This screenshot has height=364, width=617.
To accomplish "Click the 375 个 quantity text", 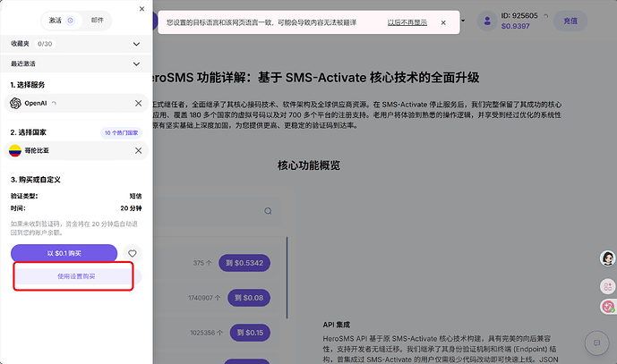I will (202, 263).
